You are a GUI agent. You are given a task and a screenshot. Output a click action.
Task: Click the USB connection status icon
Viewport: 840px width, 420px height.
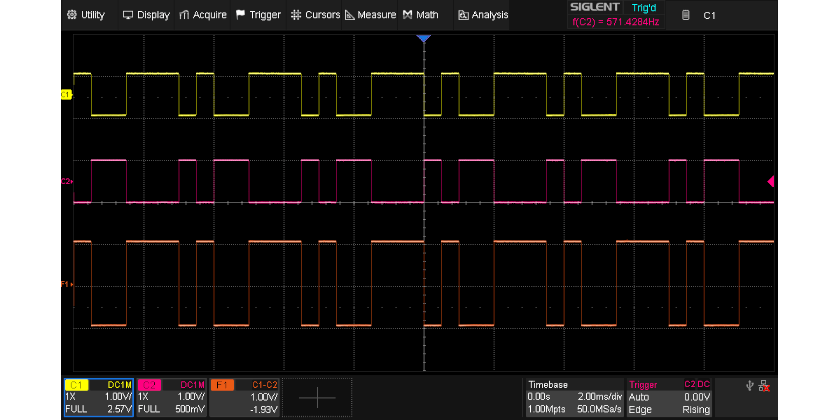point(750,386)
